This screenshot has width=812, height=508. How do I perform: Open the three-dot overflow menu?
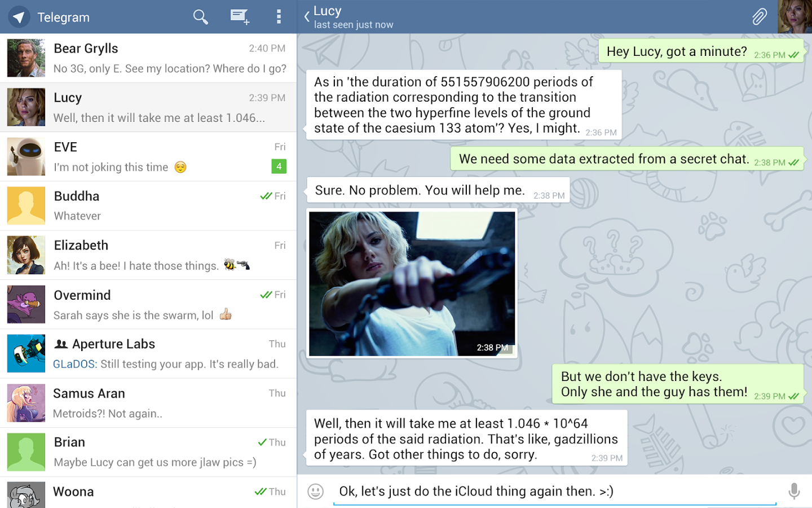pyautogui.click(x=279, y=17)
